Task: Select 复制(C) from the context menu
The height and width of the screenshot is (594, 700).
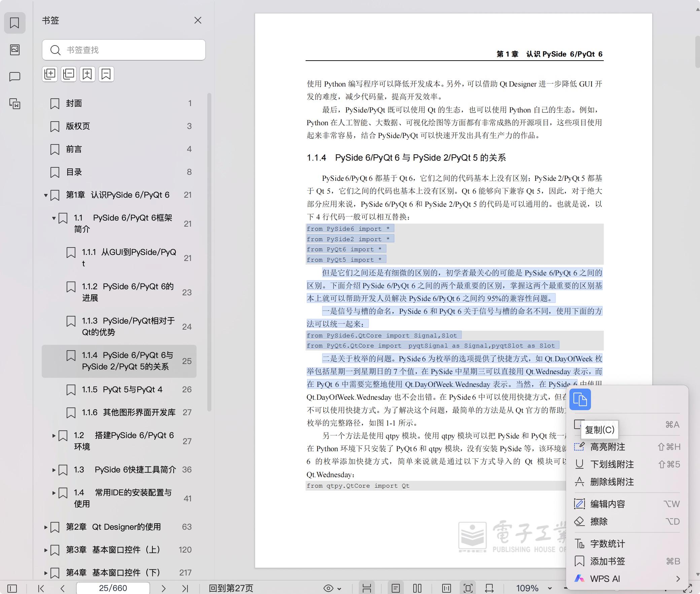Action: click(x=600, y=430)
